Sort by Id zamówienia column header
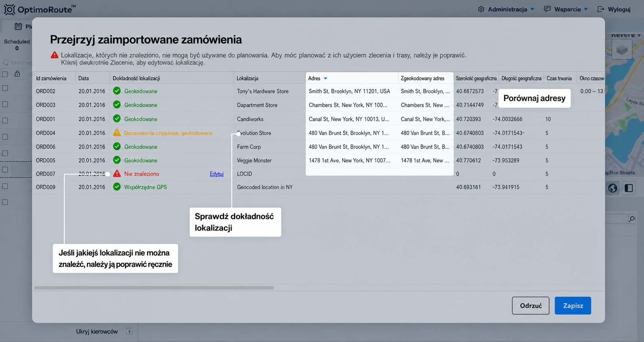 coord(54,78)
